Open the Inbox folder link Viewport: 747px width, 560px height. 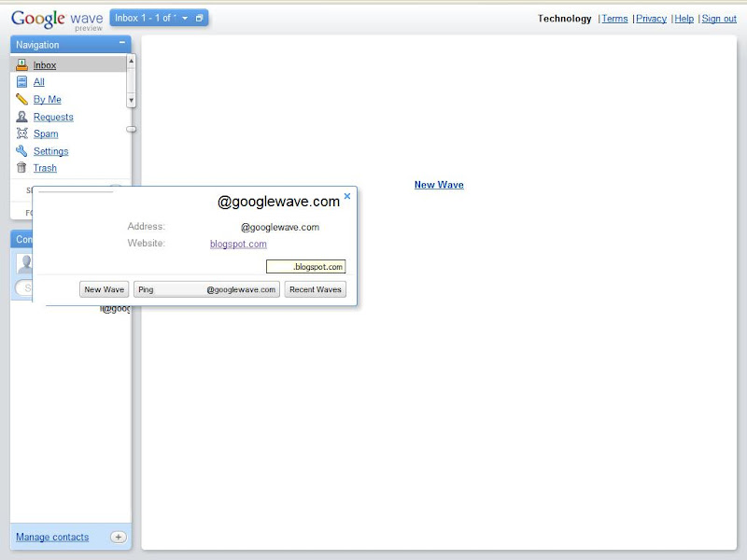45,65
